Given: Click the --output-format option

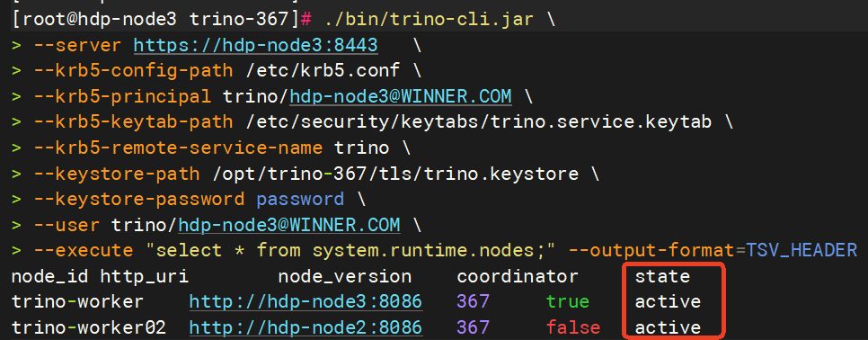Looking at the screenshot, I should pyautogui.click(x=651, y=250).
